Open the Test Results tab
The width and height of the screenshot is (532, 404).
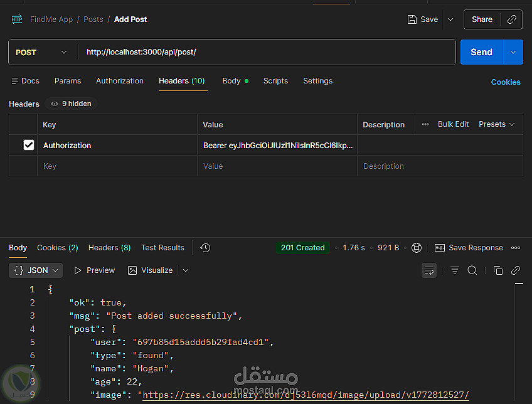(162, 248)
